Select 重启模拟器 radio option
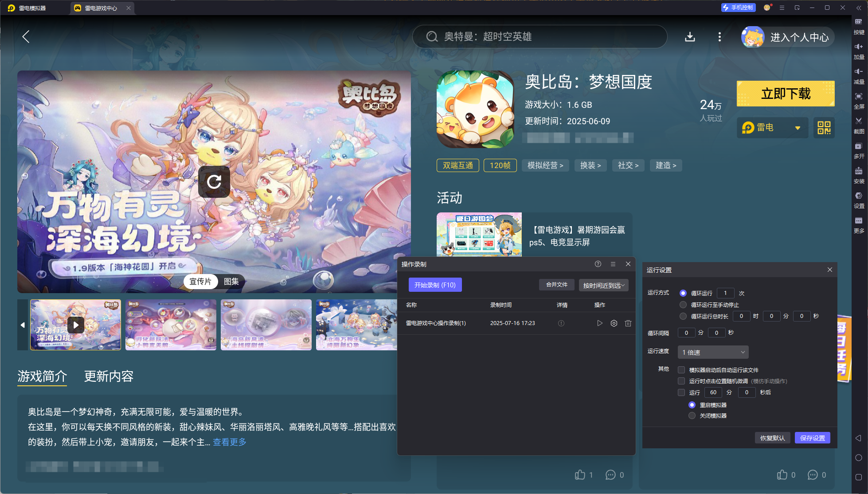Viewport: 868px width, 494px height. coord(692,405)
